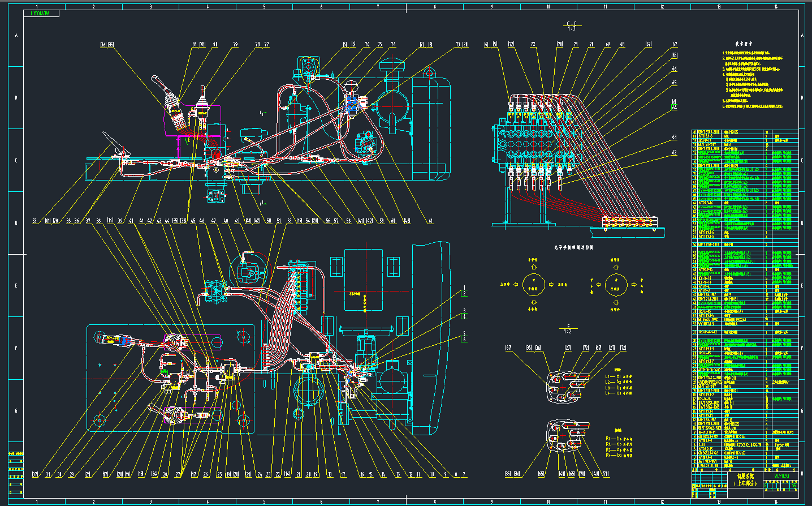Select part callout 68 in the C-C view
This screenshot has width=812, height=506.
[x=622, y=44]
